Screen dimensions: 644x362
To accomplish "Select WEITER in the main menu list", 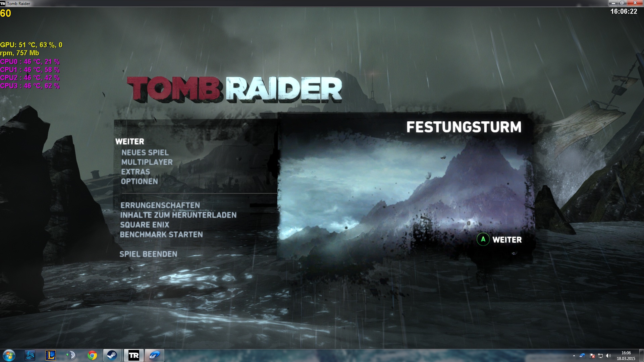I will (129, 142).
